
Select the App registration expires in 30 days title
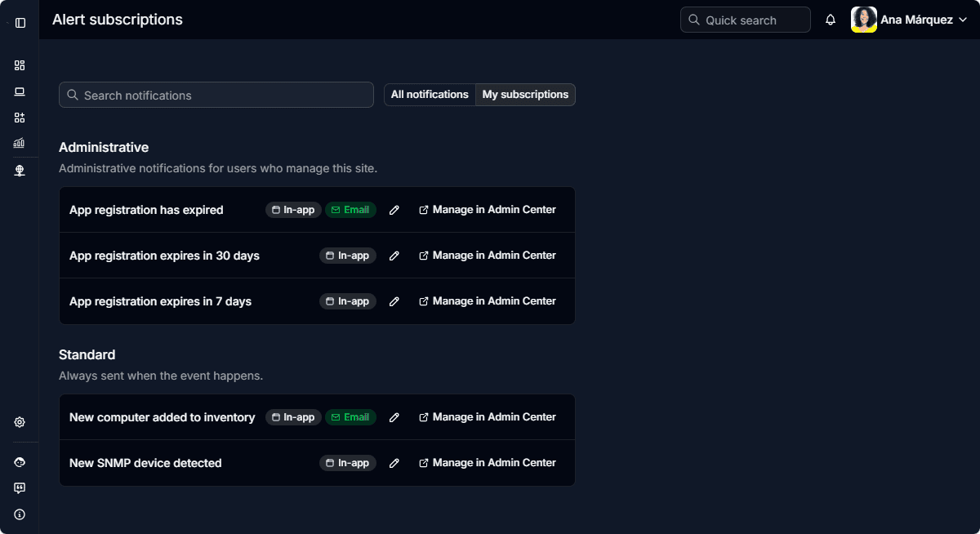coord(164,256)
